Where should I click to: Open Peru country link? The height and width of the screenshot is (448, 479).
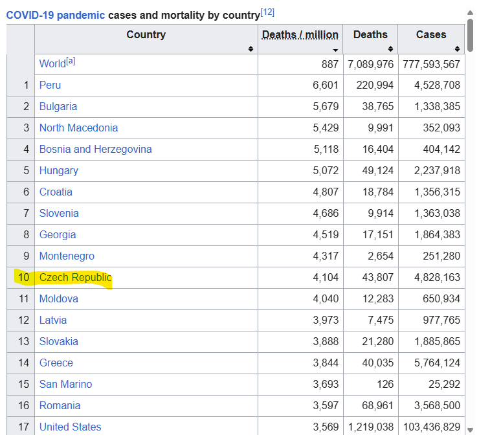(50, 85)
